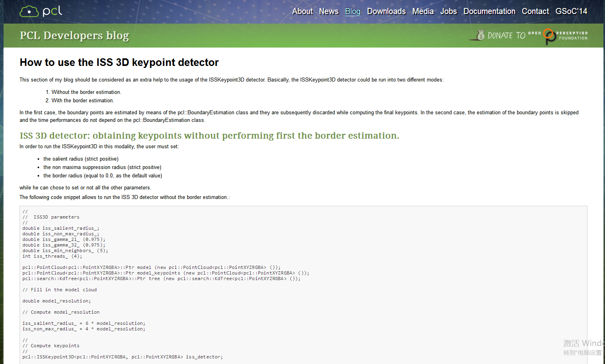Open the Documentation page

tap(489, 12)
